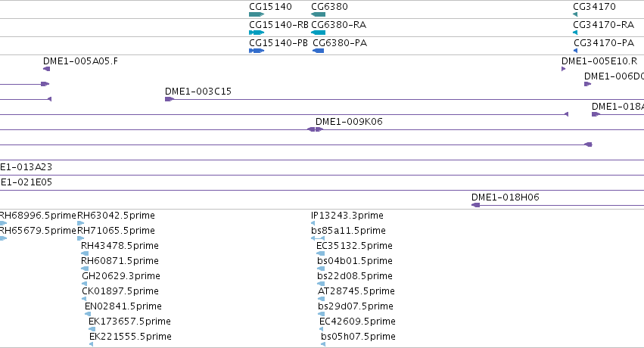The width and height of the screenshot is (644, 348).
Task: Click the CK01897.5prime label
Action: pyautogui.click(x=120, y=291)
